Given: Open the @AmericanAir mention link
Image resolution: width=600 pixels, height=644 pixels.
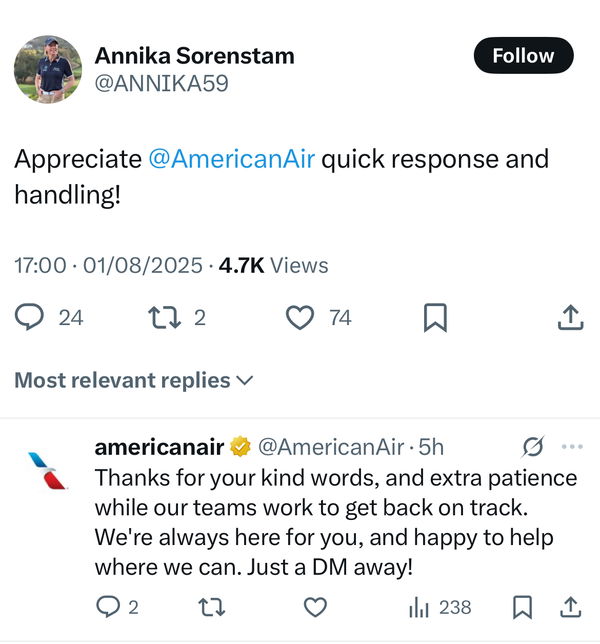Looking at the screenshot, I should [x=232, y=159].
